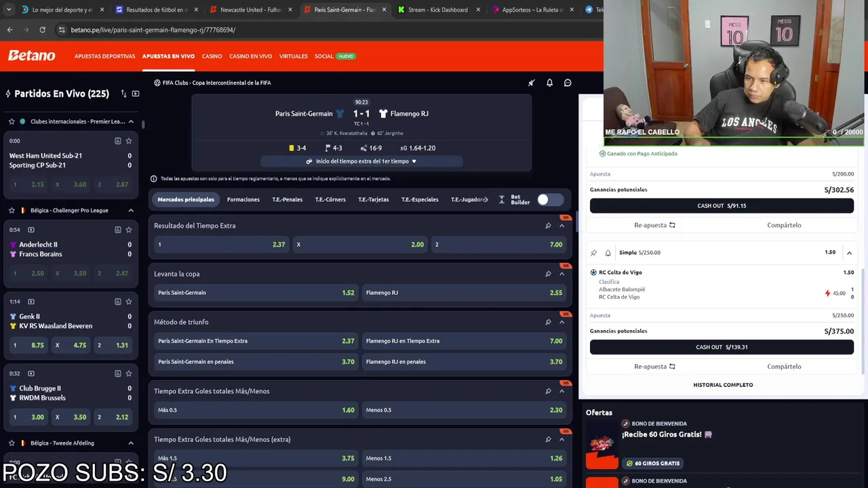Collapse the Simple S/250.00 bet slip
The image size is (868, 488).
(x=849, y=253)
